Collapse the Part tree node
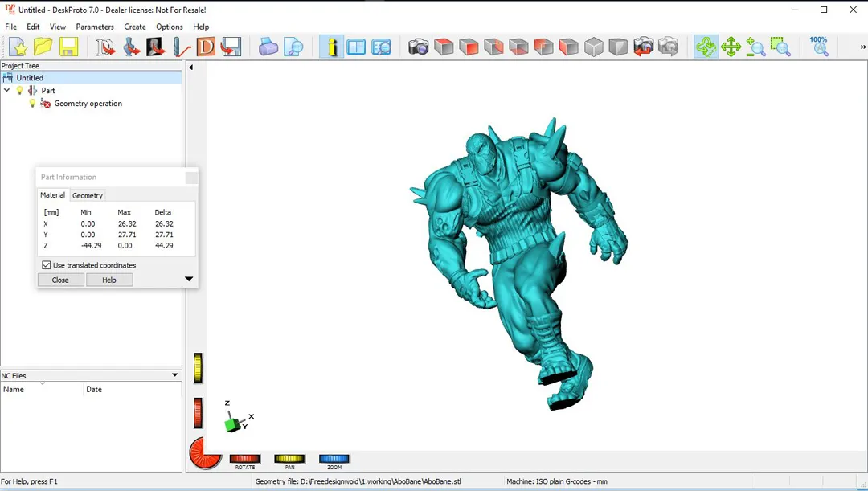This screenshot has height=491, width=868. (x=6, y=90)
